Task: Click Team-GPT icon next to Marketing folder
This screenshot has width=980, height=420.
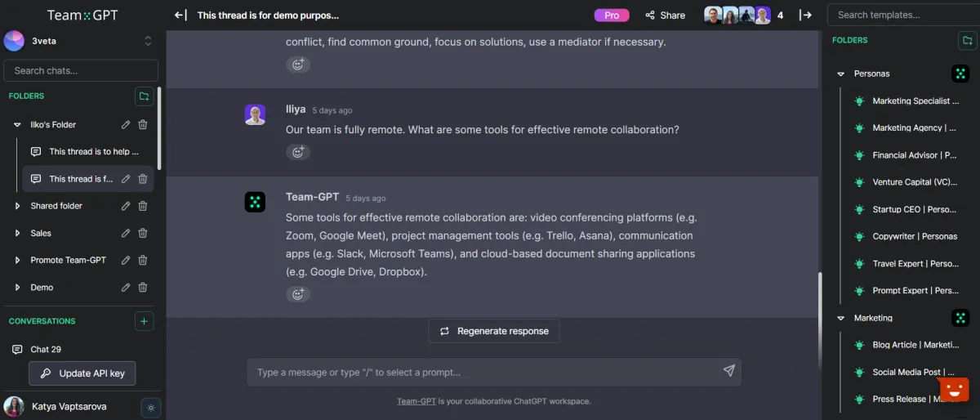Action: (x=960, y=318)
